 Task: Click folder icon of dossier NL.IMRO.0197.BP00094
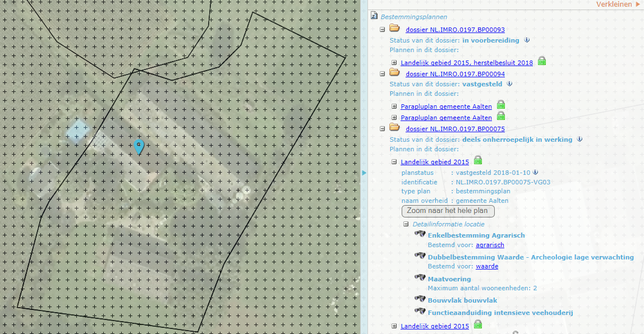(394, 72)
